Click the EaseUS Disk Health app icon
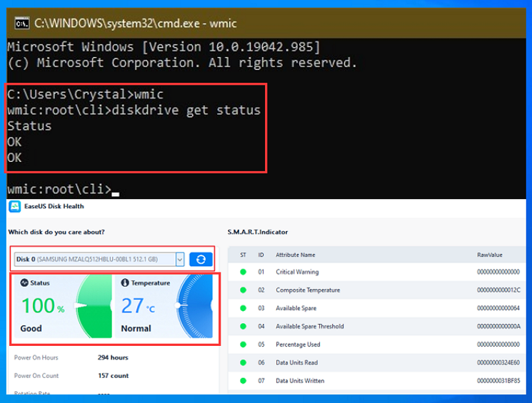The height and width of the screenshot is (403, 532). (14, 206)
